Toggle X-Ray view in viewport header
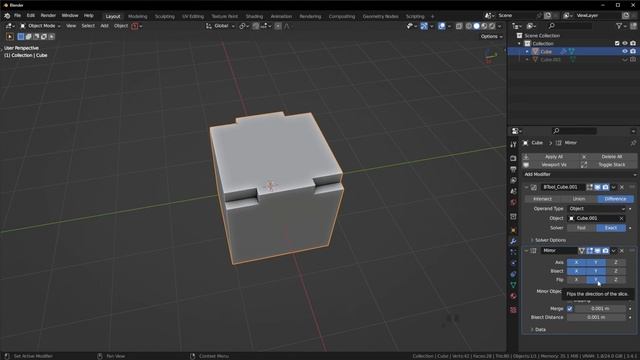640x360 pixels. point(459,26)
